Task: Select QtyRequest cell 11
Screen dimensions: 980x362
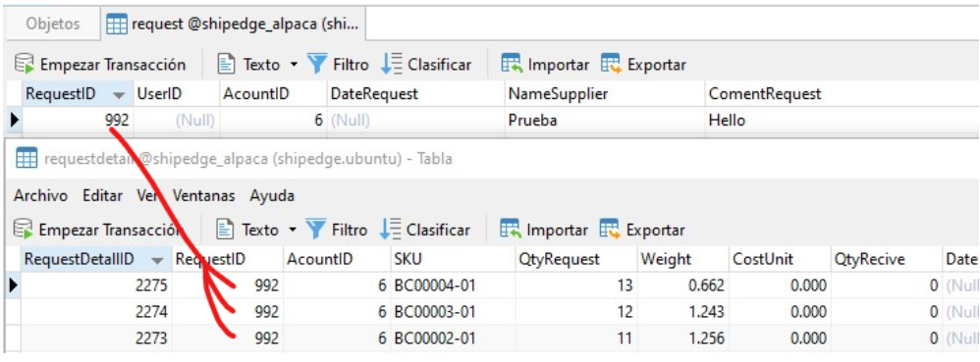Action: [576, 338]
